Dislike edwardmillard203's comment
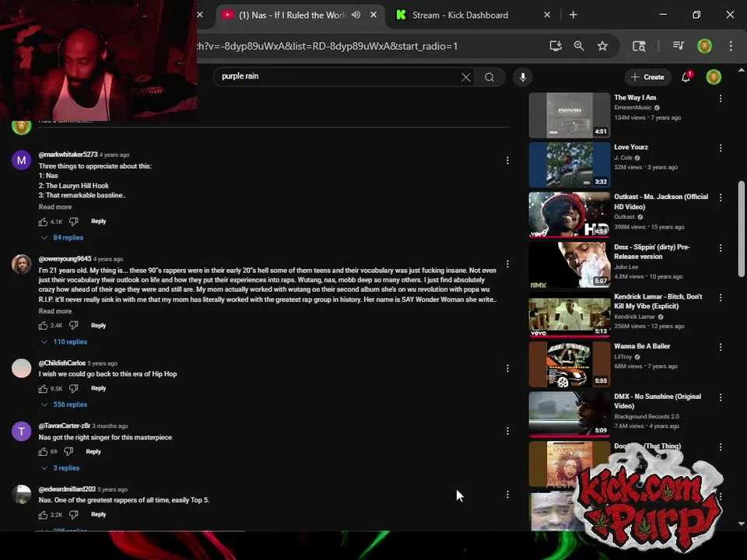Viewport: 747px width, 560px height. coord(73,515)
